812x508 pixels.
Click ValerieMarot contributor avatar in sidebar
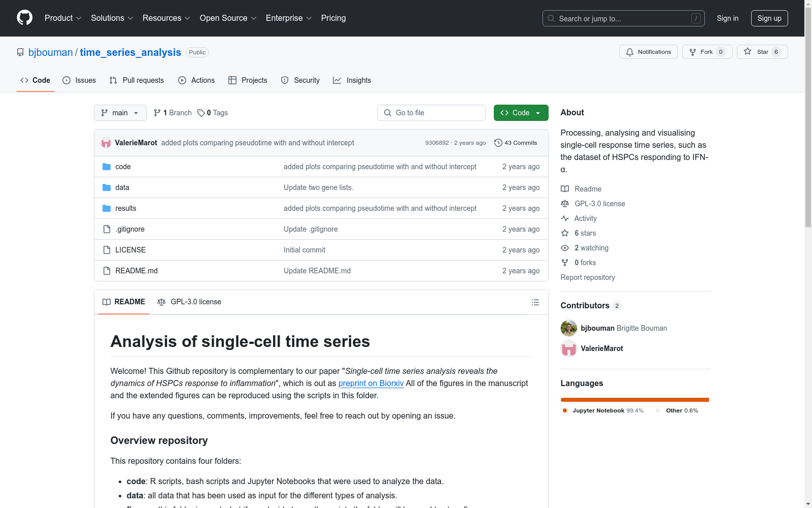[569, 348]
